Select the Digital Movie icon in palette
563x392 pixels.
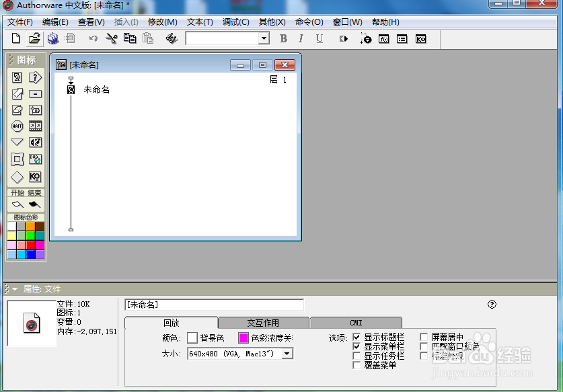(35, 126)
